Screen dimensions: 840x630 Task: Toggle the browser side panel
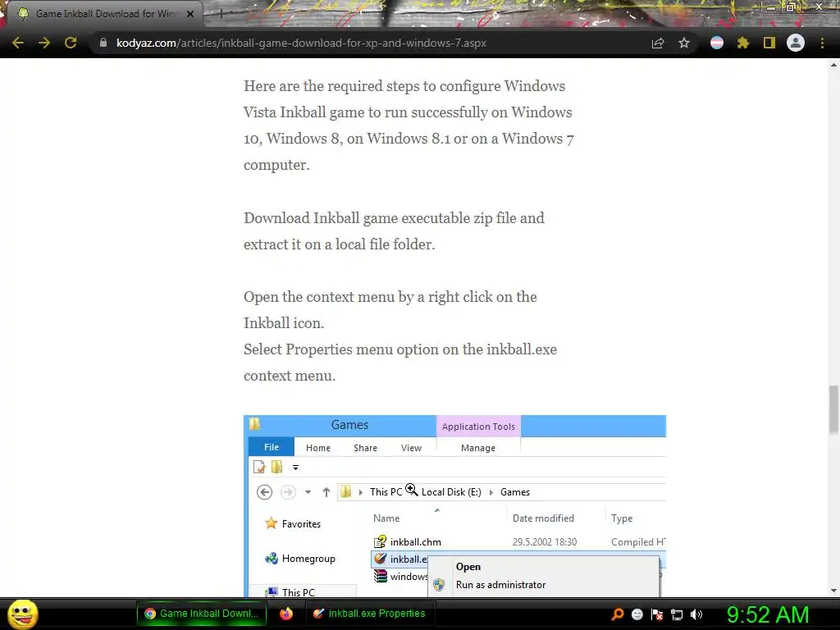point(769,43)
